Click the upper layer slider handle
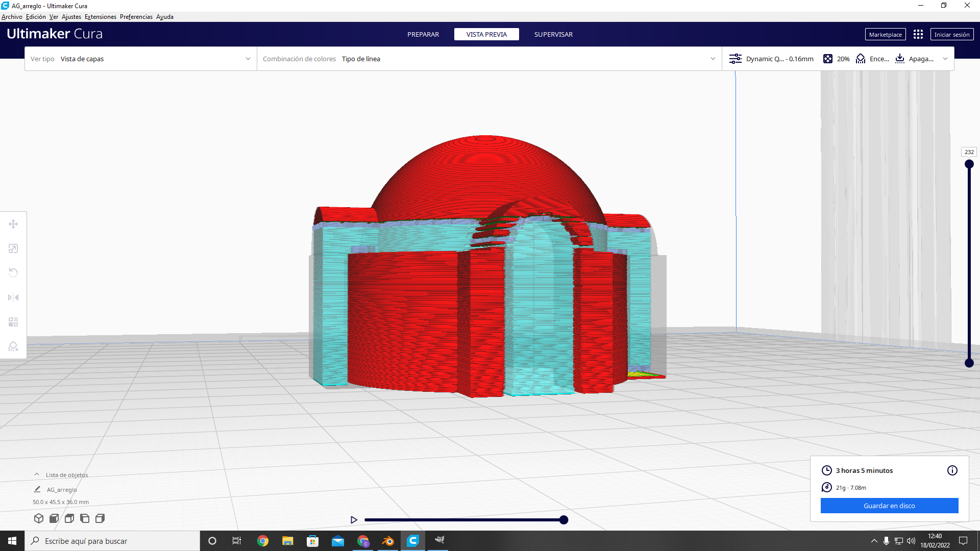Image resolution: width=980 pixels, height=551 pixels. [x=969, y=164]
